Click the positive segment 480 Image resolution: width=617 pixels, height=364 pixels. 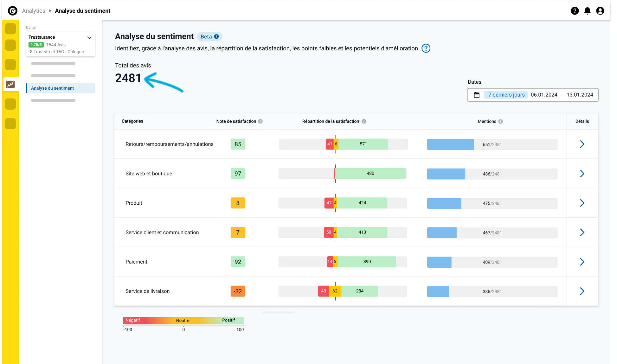(370, 173)
